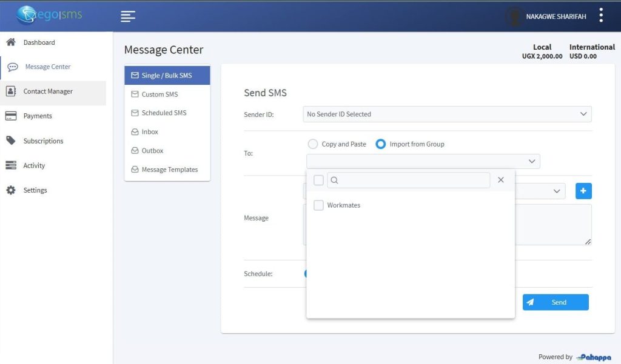Click the Dashboard home icon
Image resolution: width=621 pixels, height=364 pixels.
(10, 42)
